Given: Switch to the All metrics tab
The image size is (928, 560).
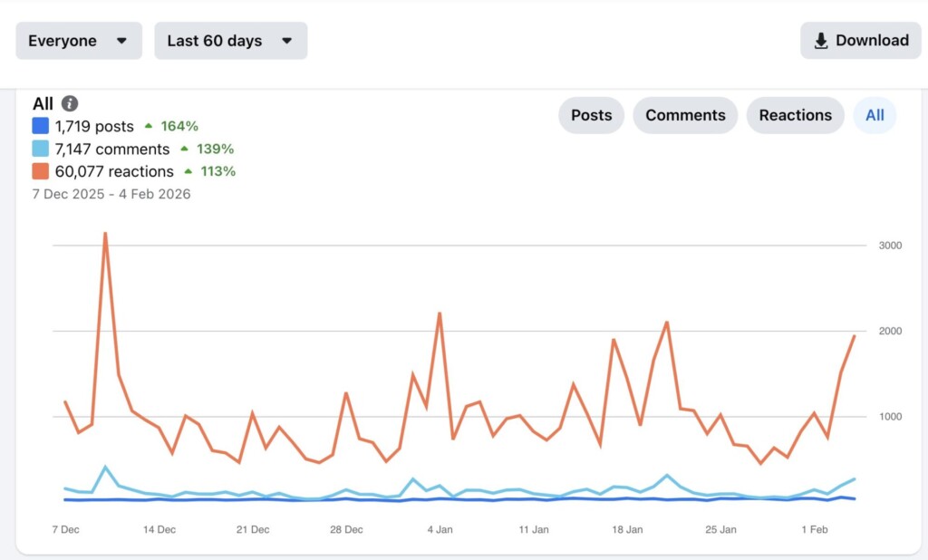Looking at the screenshot, I should [875, 115].
